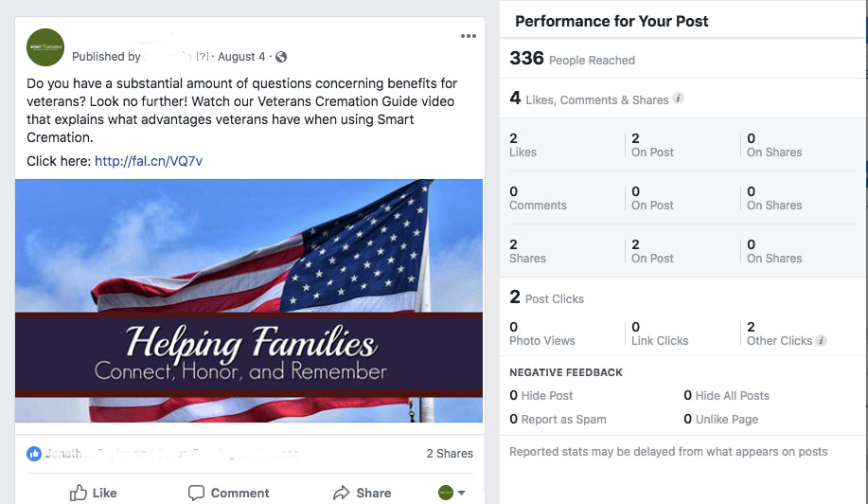Expand the page identity selector dropdown arrow
868x504 pixels.
point(461,493)
